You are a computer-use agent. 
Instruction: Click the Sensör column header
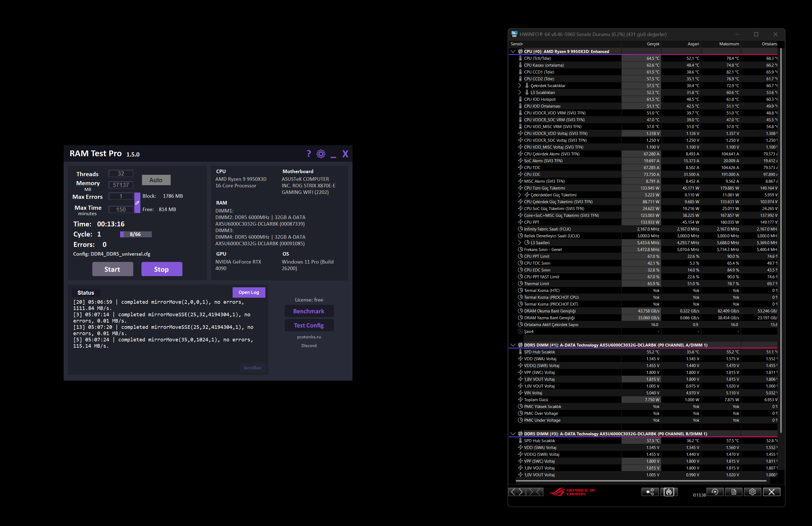tap(565, 44)
